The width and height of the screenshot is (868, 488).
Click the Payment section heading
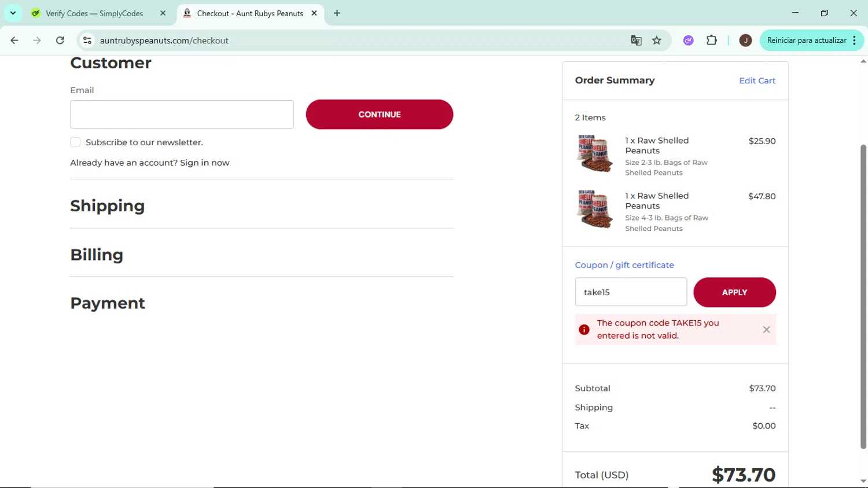[x=108, y=303]
